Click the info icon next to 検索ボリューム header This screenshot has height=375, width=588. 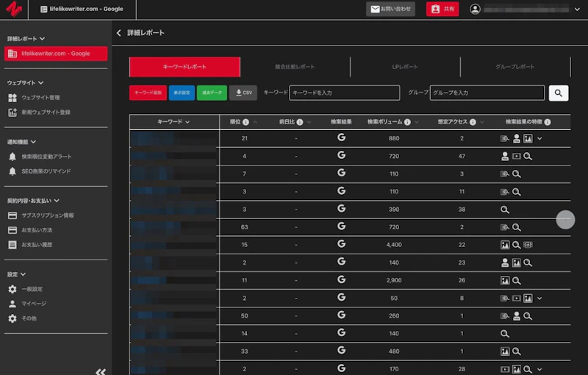point(407,122)
